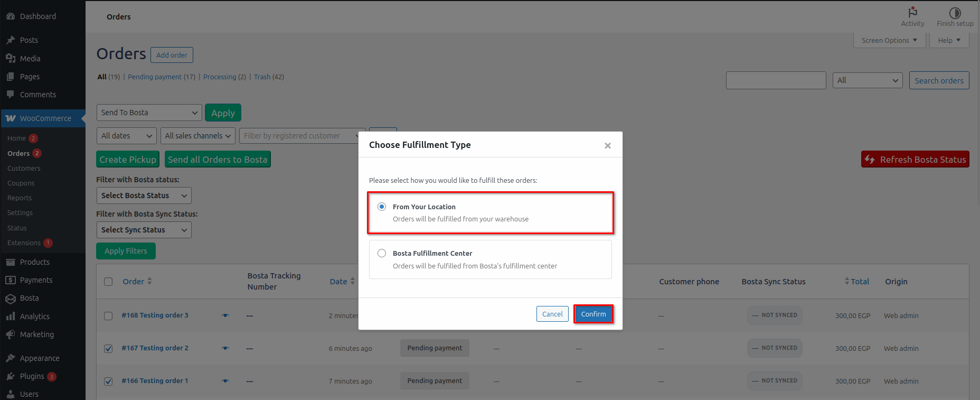Switch to the Trash orders view
980x400 pixels.
(269, 77)
